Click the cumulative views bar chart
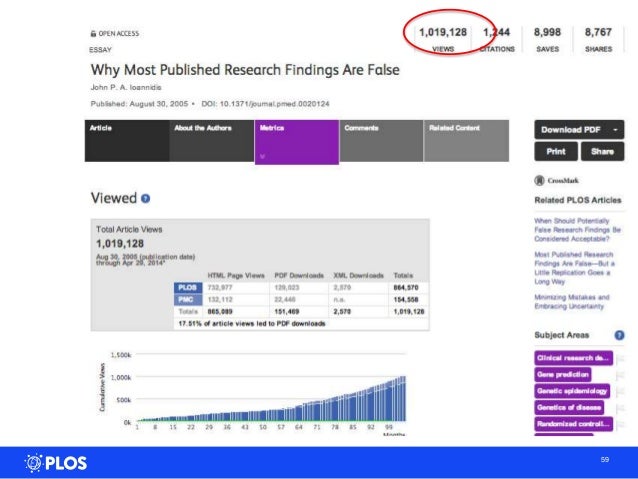 [271, 399]
